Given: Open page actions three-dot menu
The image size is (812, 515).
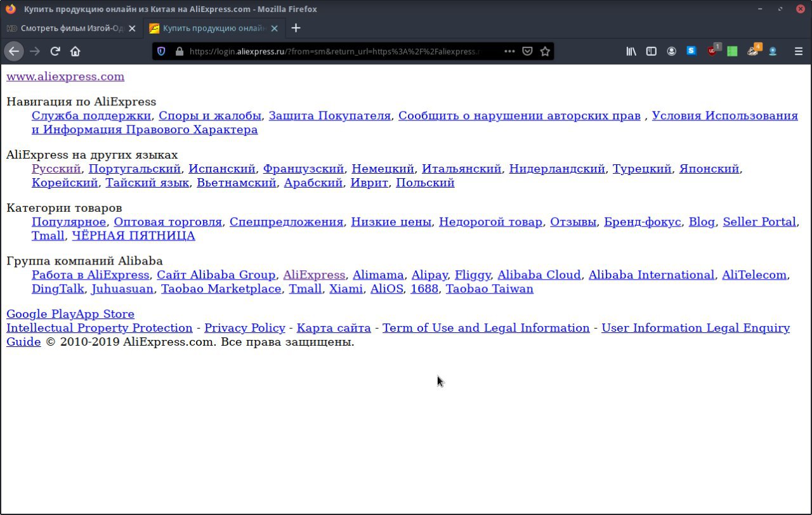Looking at the screenshot, I should tap(509, 51).
